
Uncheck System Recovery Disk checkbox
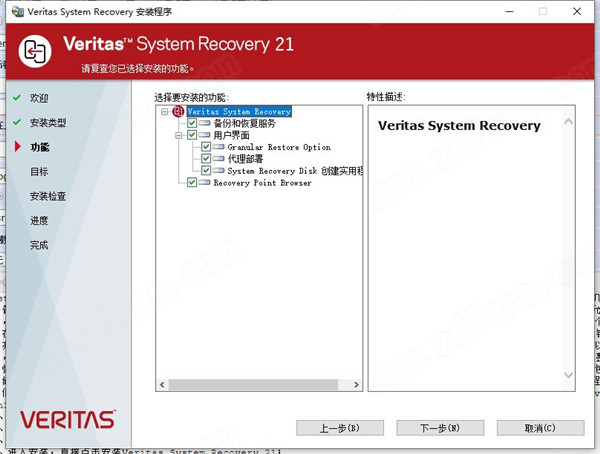(206, 170)
